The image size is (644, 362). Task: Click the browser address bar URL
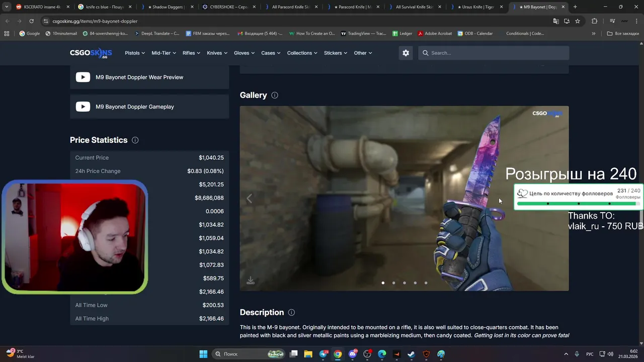[95, 21]
